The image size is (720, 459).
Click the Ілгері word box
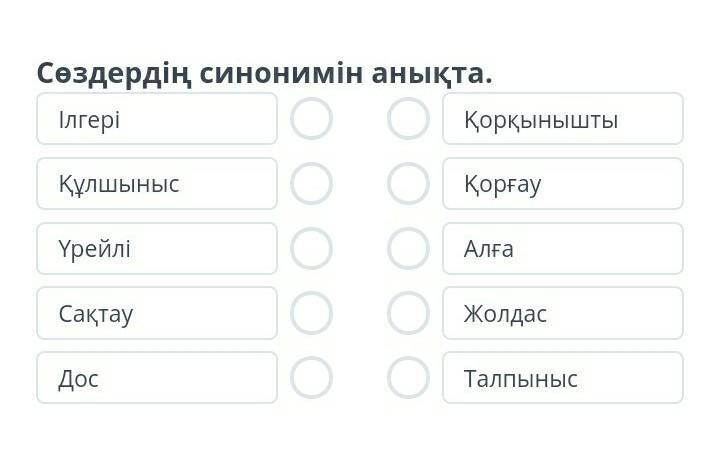pyautogui.click(x=157, y=119)
